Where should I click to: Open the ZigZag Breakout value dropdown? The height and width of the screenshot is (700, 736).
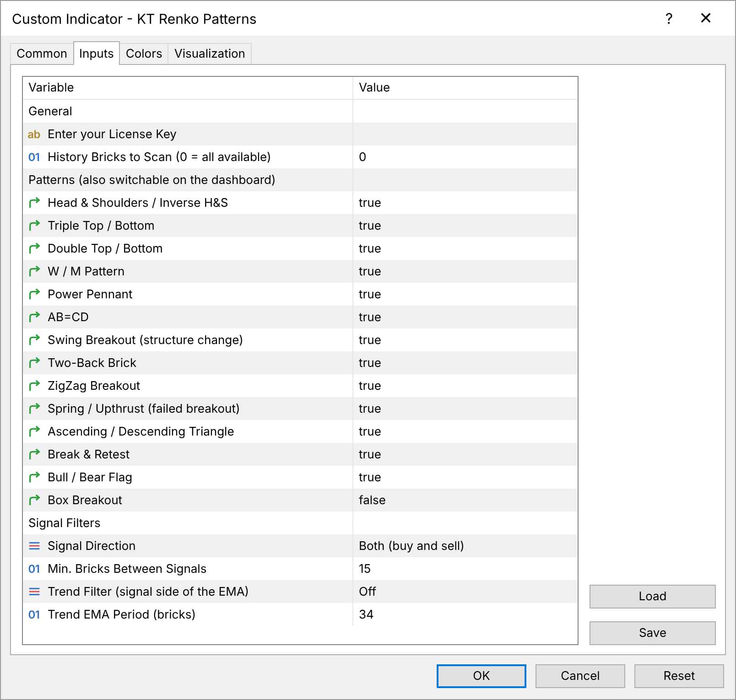[465, 386]
